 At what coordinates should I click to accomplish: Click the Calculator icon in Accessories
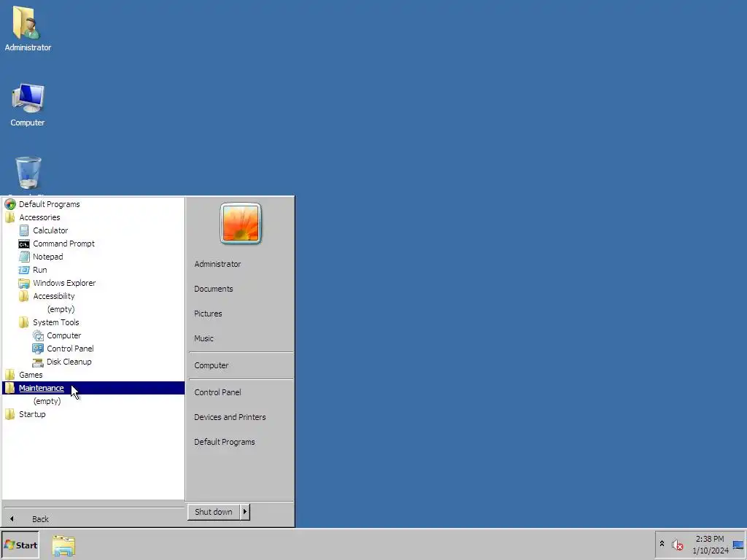(x=24, y=230)
